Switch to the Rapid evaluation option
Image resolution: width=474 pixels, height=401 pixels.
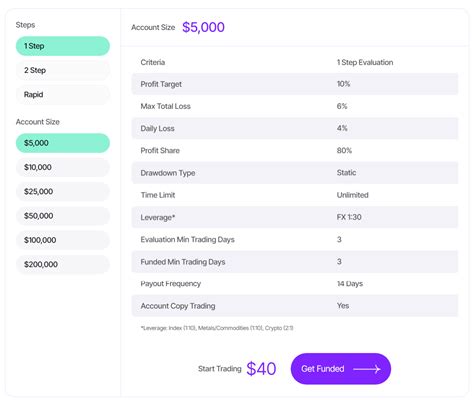click(x=63, y=95)
